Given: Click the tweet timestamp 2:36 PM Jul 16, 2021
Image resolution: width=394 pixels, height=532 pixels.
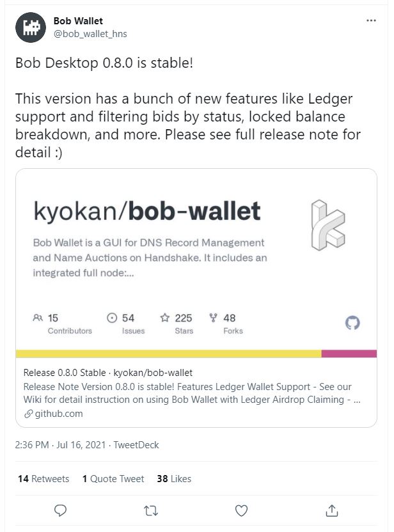Looking at the screenshot, I should 61,444.
